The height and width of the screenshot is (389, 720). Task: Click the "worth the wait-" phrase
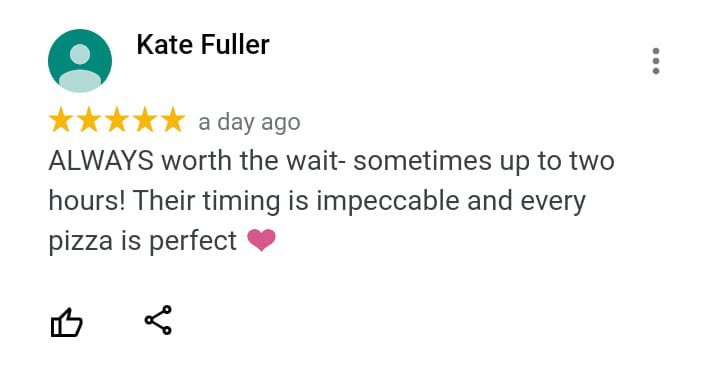pos(253,161)
